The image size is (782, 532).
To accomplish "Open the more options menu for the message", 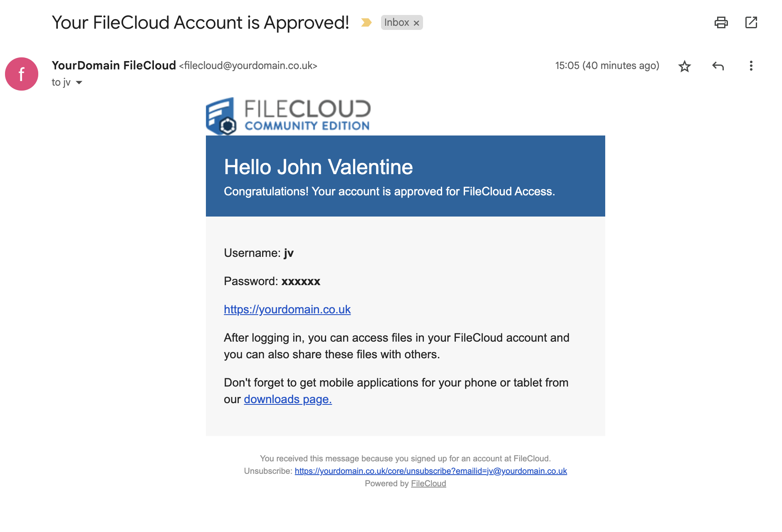I will pyautogui.click(x=750, y=66).
